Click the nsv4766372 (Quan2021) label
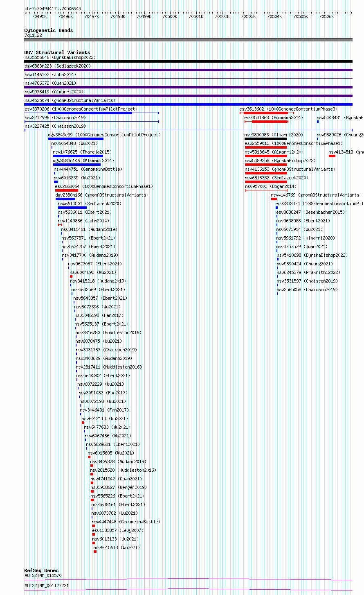Screen dimensions: 364x595 click(50, 83)
